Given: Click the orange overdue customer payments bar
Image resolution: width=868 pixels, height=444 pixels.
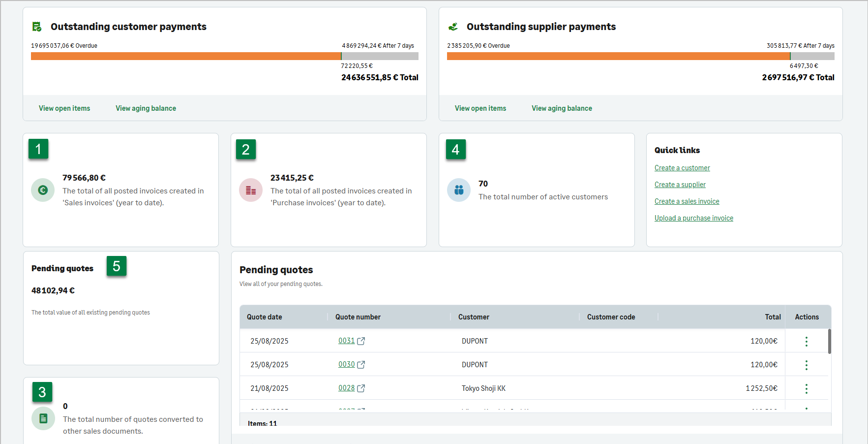Looking at the screenshot, I should 185,56.
